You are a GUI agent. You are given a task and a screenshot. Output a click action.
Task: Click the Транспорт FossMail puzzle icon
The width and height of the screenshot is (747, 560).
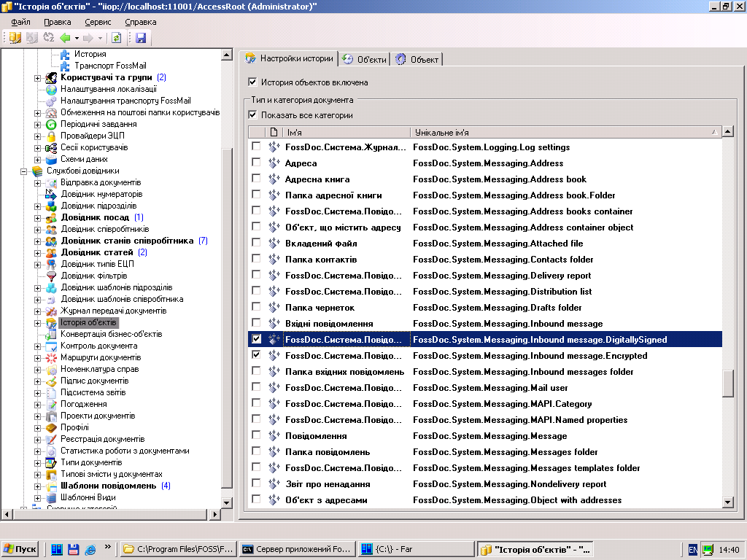coord(65,66)
